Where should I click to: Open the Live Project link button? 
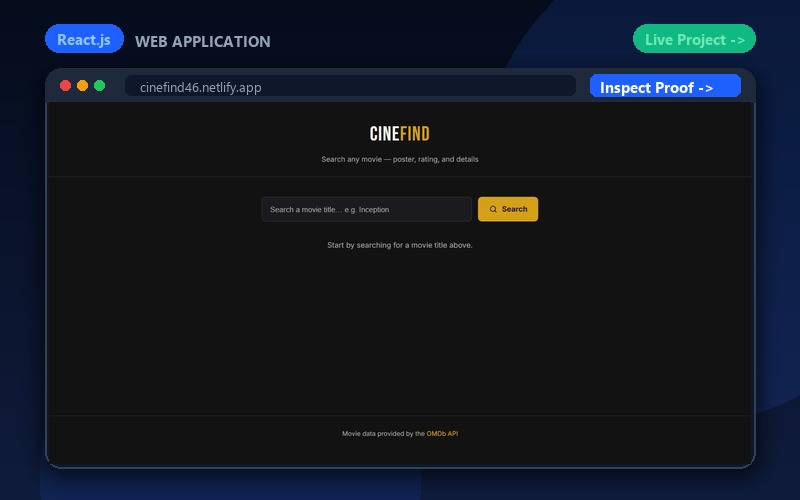pyautogui.click(x=694, y=39)
